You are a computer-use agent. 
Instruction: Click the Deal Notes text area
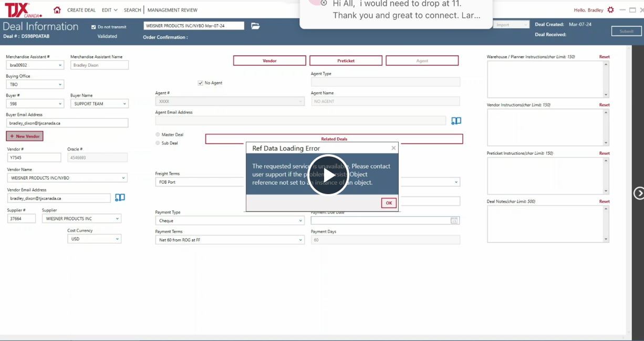point(545,224)
